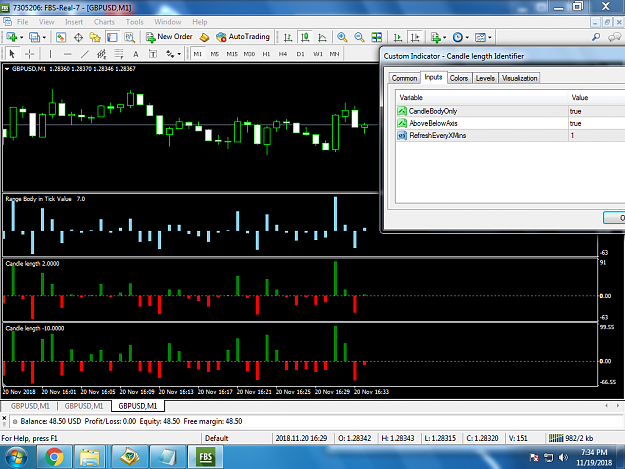This screenshot has width=625, height=469.
Task: Open the Templates dropdown arrow
Action: 490,37
